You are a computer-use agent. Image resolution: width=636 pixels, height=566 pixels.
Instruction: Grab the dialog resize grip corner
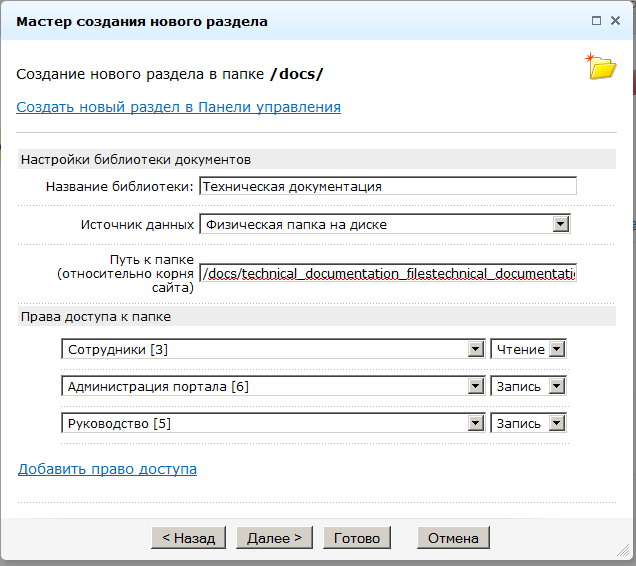623,551
